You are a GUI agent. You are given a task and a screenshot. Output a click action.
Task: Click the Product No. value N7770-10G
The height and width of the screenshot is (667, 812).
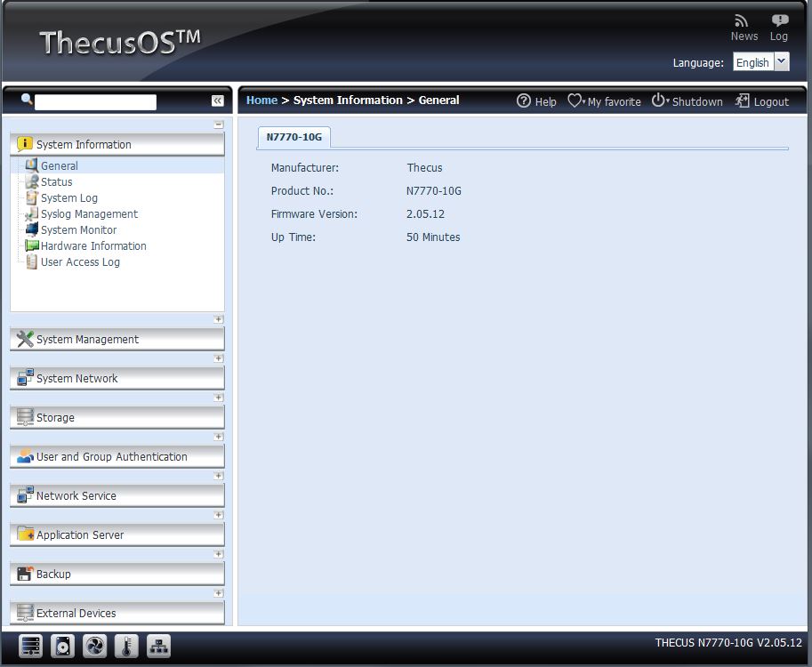point(433,191)
